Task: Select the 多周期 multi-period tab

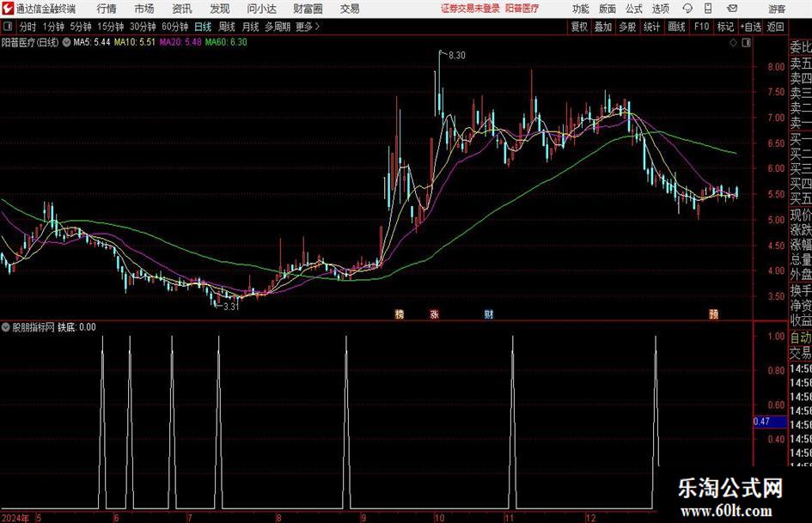Action: tap(278, 27)
